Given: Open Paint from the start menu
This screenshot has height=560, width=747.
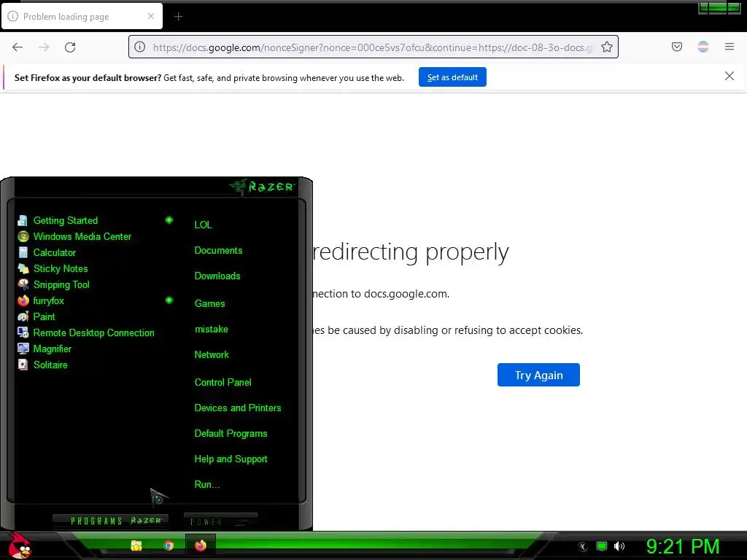Looking at the screenshot, I should tap(44, 316).
